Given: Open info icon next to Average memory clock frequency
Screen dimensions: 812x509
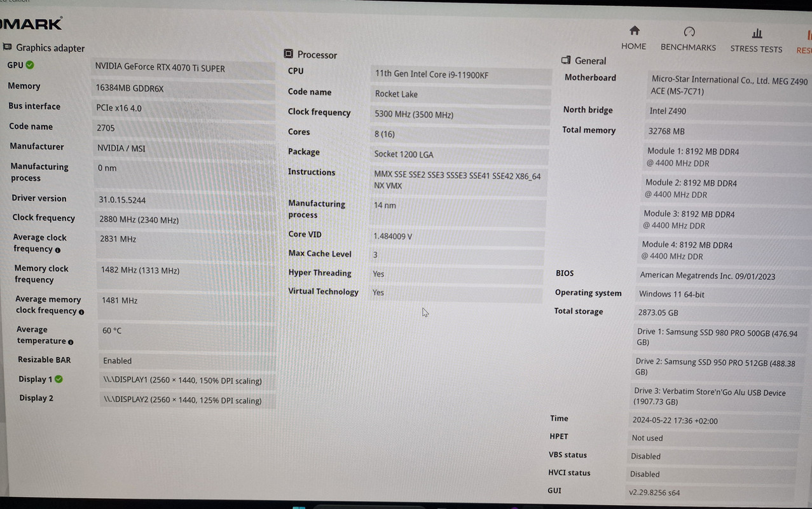Looking at the screenshot, I should pos(81,312).
